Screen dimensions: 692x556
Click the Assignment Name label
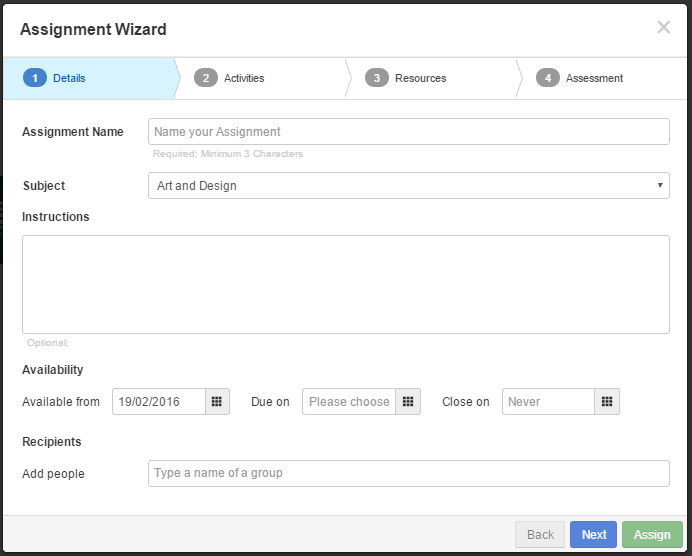click(73, 131)
